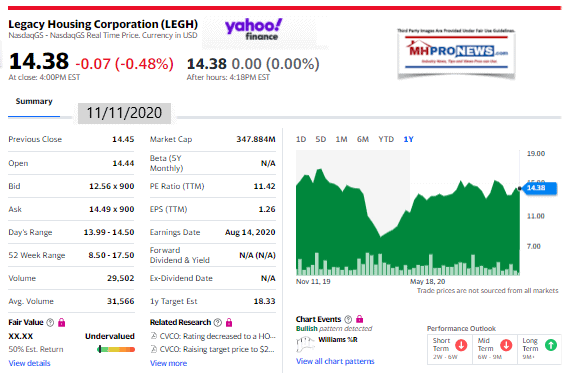Click the Mid Term red down arrow
Viewport: 563px width, 392px height.
pyautogui.click(x=506, y=345)
